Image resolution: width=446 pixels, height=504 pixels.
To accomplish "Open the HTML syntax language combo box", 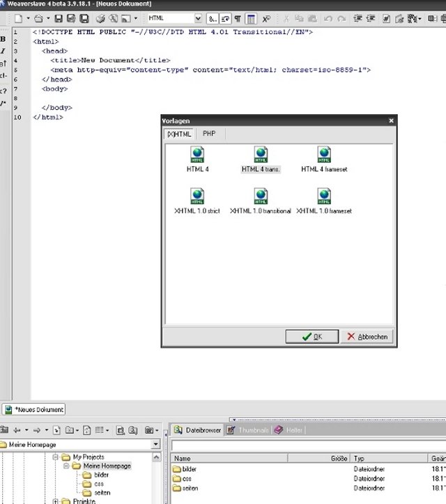I will 174,18.
